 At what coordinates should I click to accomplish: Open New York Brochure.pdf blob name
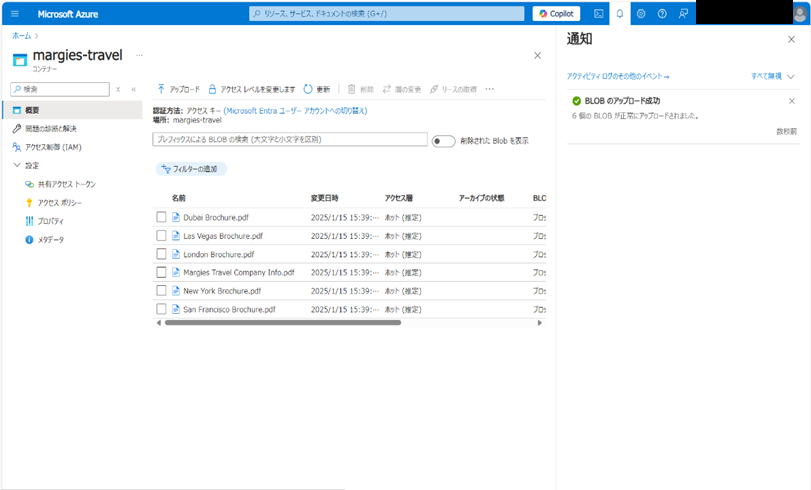(x=222, y=291)
